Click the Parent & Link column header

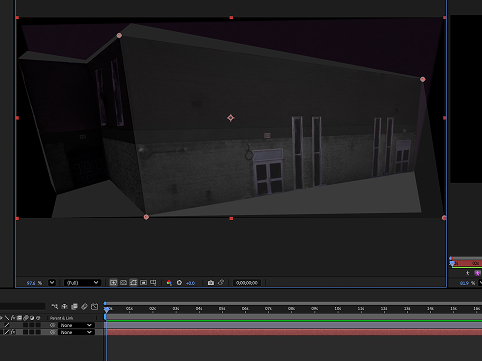point(62,318)
